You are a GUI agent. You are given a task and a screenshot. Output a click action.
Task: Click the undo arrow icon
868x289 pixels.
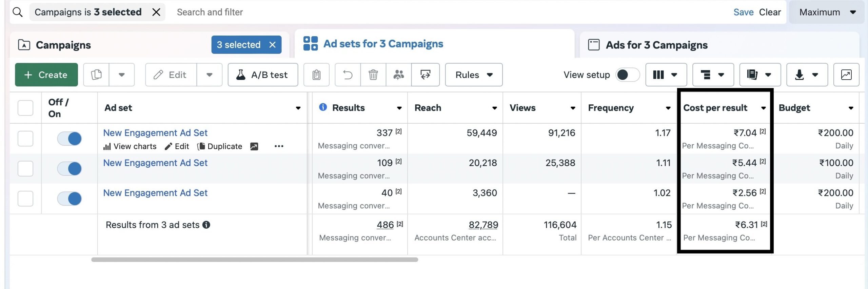(x=348, y=75)
